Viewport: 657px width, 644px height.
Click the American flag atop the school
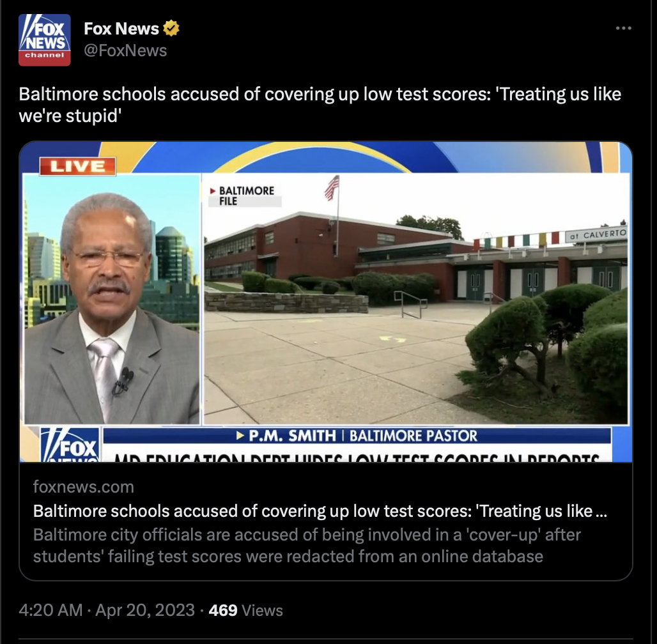click(x=332, y=187)
